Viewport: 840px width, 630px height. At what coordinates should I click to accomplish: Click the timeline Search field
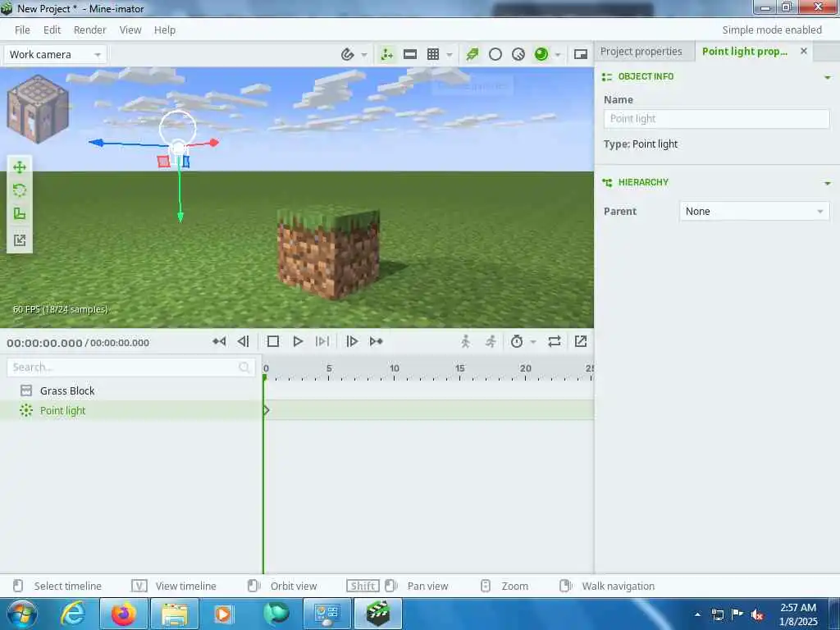point(130,367)
